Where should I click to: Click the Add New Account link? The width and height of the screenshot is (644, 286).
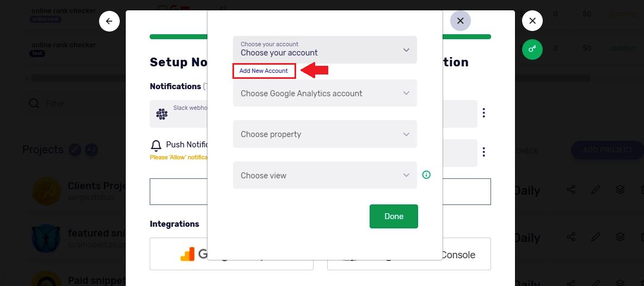(x=263, y=71)
